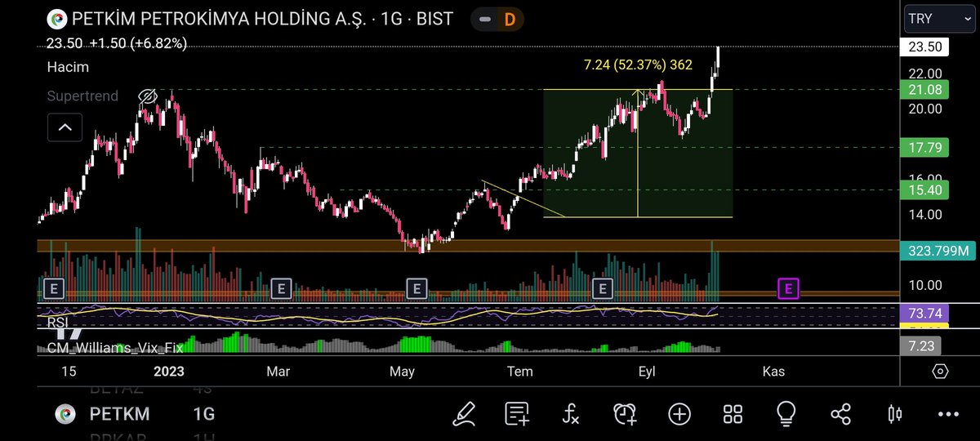This screenshot has height=441, width=980.
Task: Create a price alert with clock icon
Action: pyautogui.click(x=626, y=413)
